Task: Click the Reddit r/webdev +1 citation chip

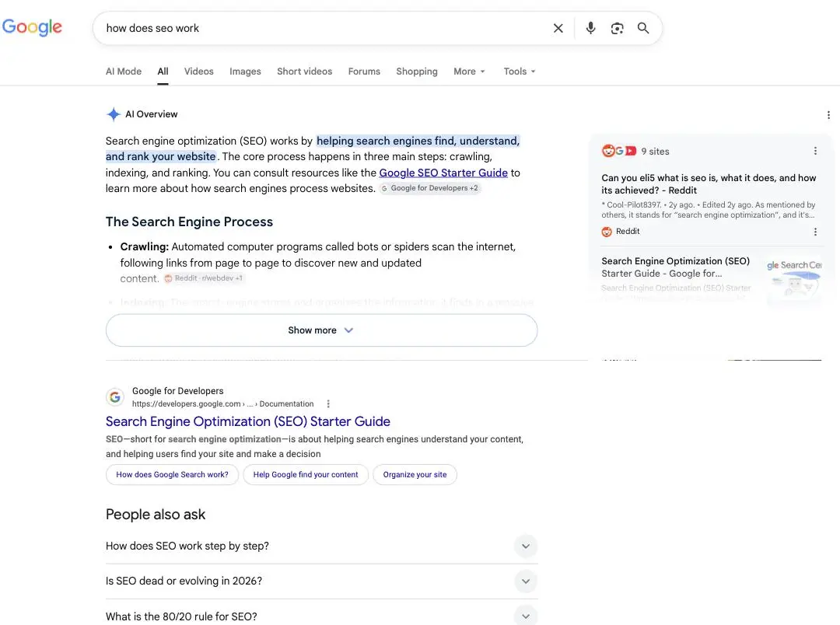Action: (x=204, y=278)
